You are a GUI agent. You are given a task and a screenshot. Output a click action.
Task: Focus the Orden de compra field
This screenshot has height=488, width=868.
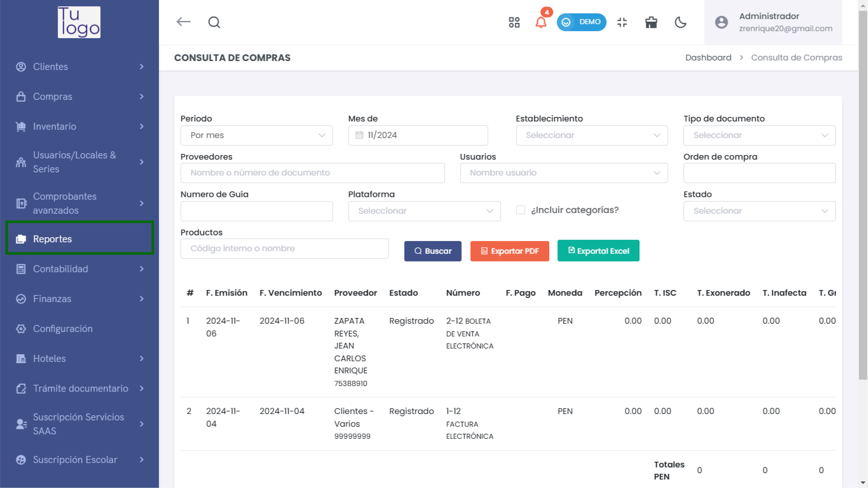759,173
